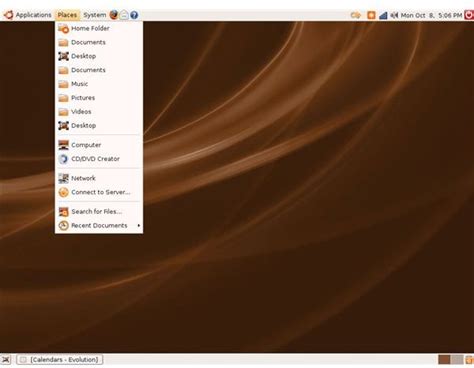
Task: Open the Music folder
Action: [x=99, y=84]
